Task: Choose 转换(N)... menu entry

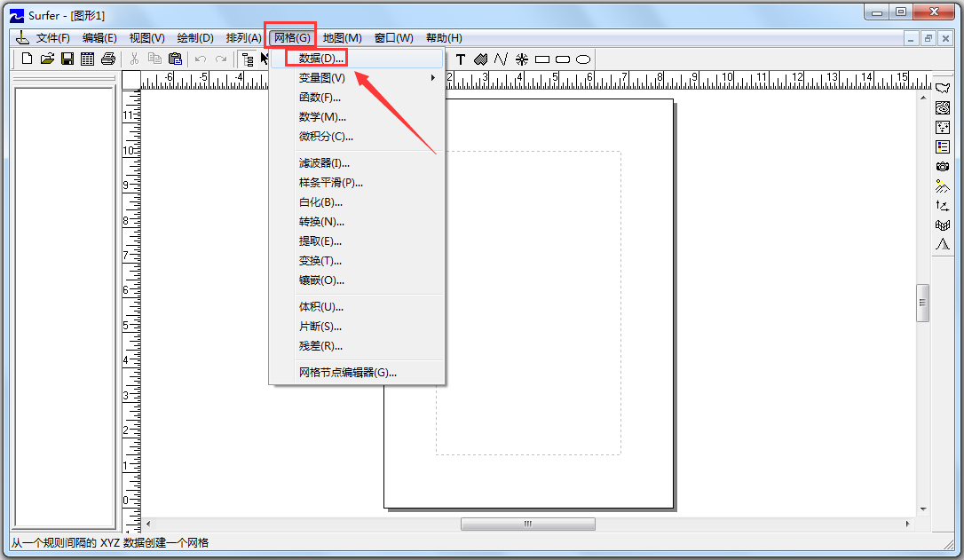Action: point(357,221)
